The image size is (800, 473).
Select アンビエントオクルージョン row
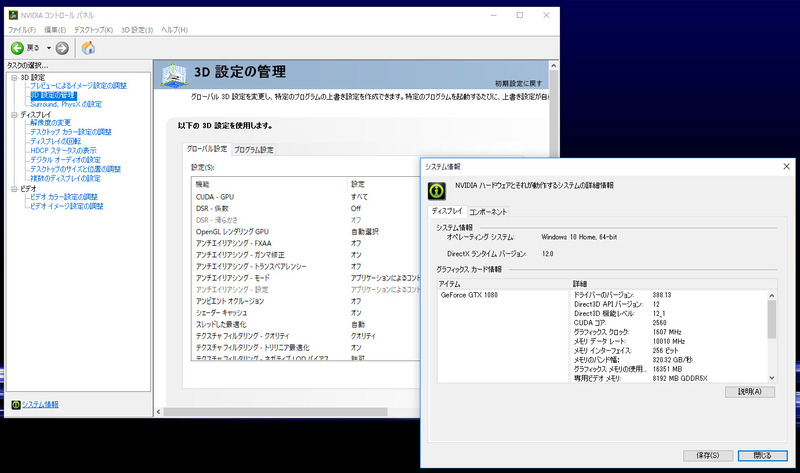pyautogui.click(x=306, y=301)
